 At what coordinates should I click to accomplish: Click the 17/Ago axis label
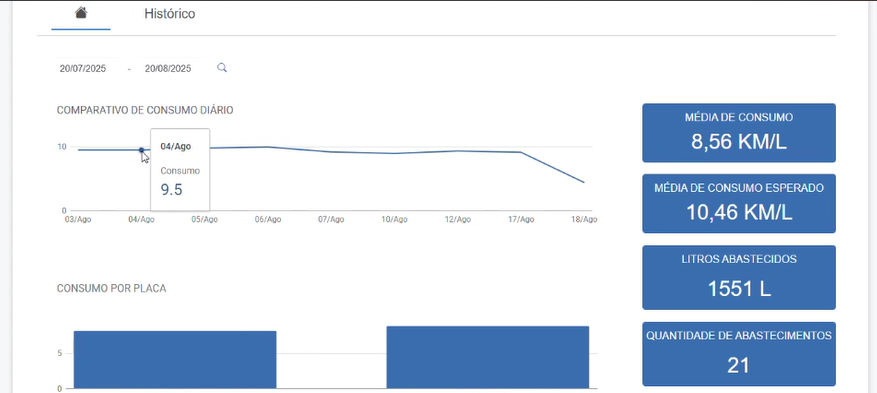[521, 220]
